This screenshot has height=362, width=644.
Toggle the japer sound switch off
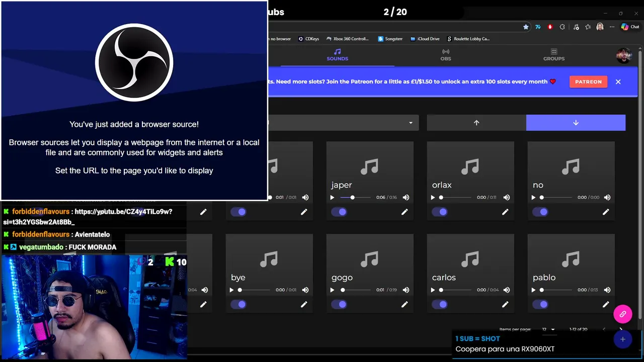(x=339, y=212)
